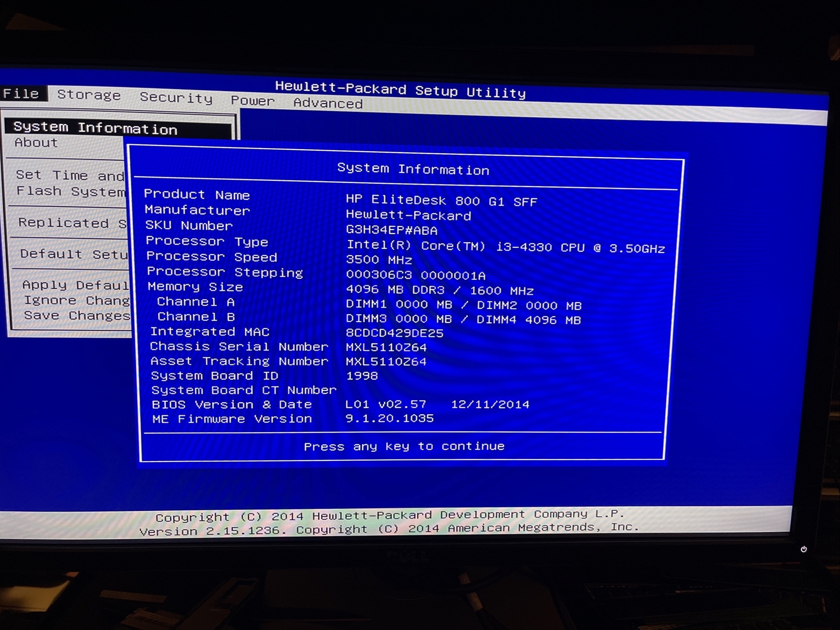This screenshot has height=630, width=840.
Task: Click Press any key to continue
Action: coord(404,446)
